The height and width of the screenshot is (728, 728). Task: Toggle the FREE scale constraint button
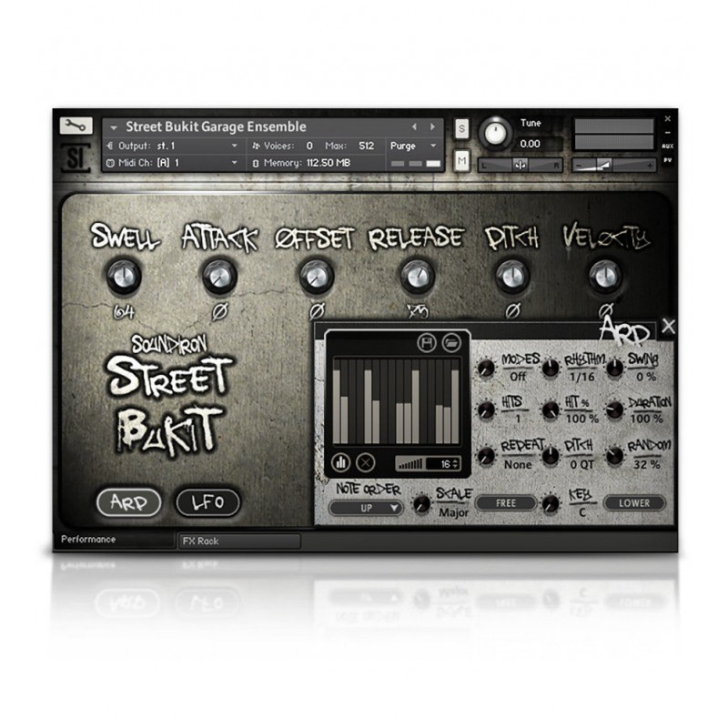[x=504, y=502]
